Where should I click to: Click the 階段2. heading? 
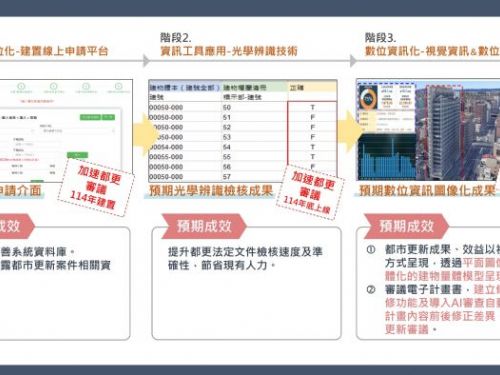[x=176, y=37]
